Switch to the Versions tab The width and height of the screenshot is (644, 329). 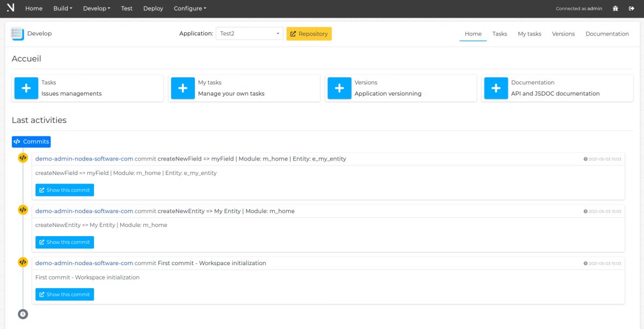(563, 34)
